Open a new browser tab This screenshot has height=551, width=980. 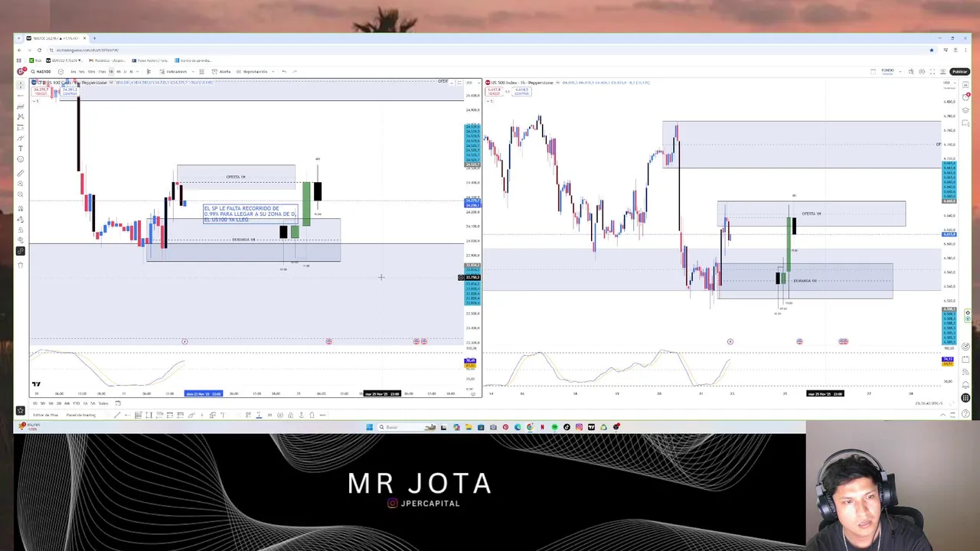(94, 38)
